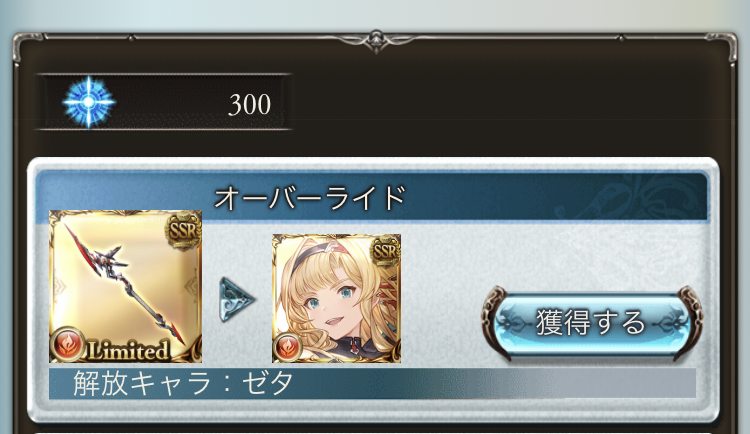Click the crystal arrow between weapon and character
Viewport: 750px width, 434px height.
point(237,300)
